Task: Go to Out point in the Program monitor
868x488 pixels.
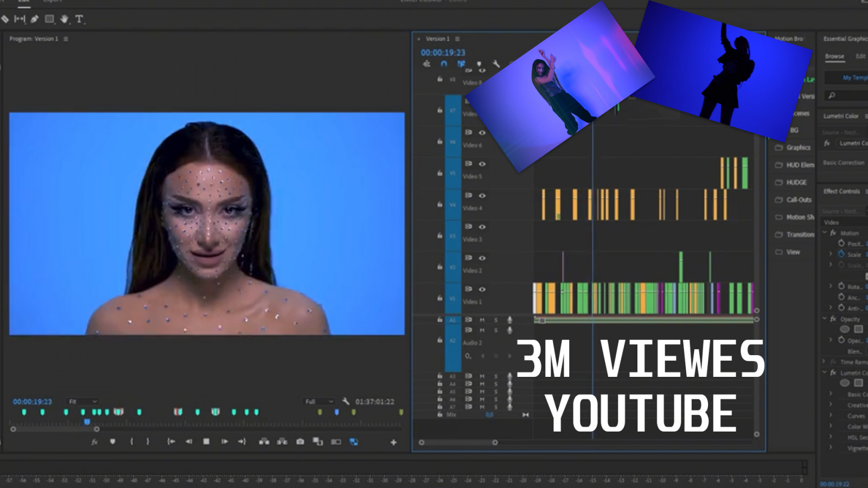Action: pos(242,441)
